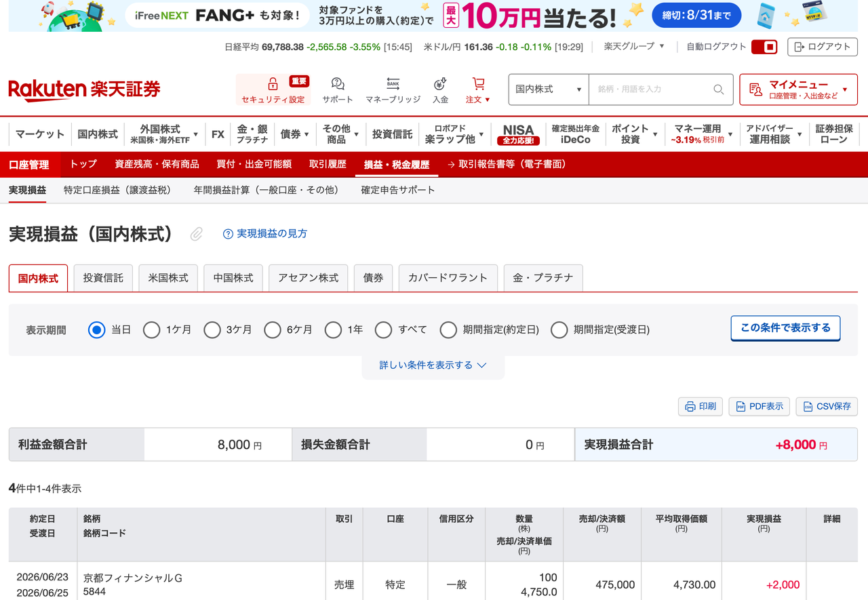
Task: Click 京都フィナンシャルＧ stock name
Action: pyautogui.click(x=133, y=578)
